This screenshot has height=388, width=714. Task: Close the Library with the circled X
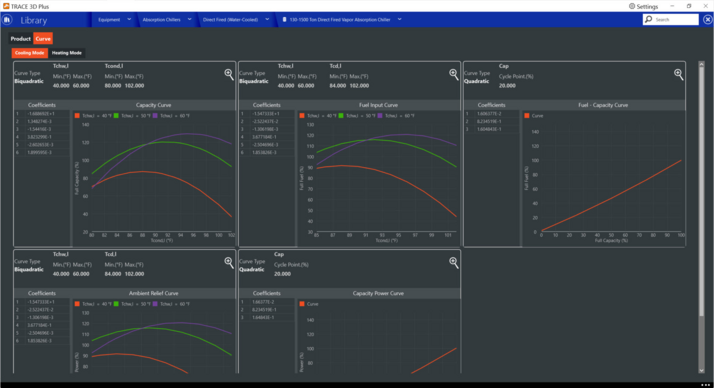[x=708, y=20]
